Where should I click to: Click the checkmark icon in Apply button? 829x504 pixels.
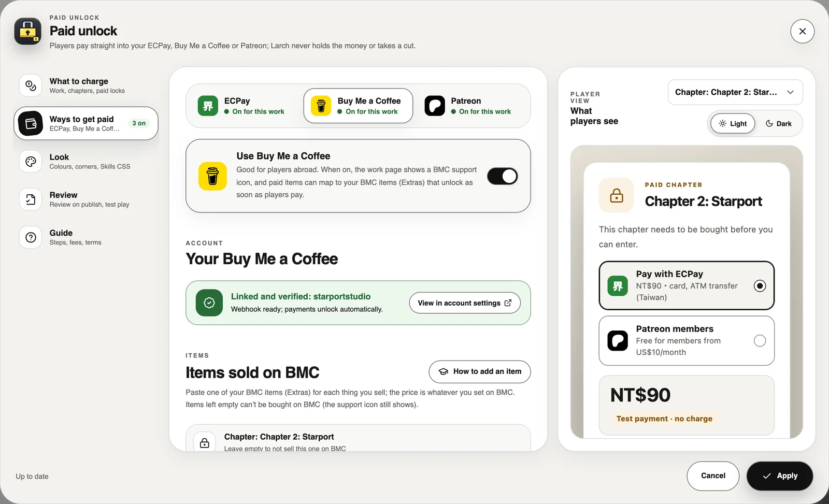tap(767, 476)
